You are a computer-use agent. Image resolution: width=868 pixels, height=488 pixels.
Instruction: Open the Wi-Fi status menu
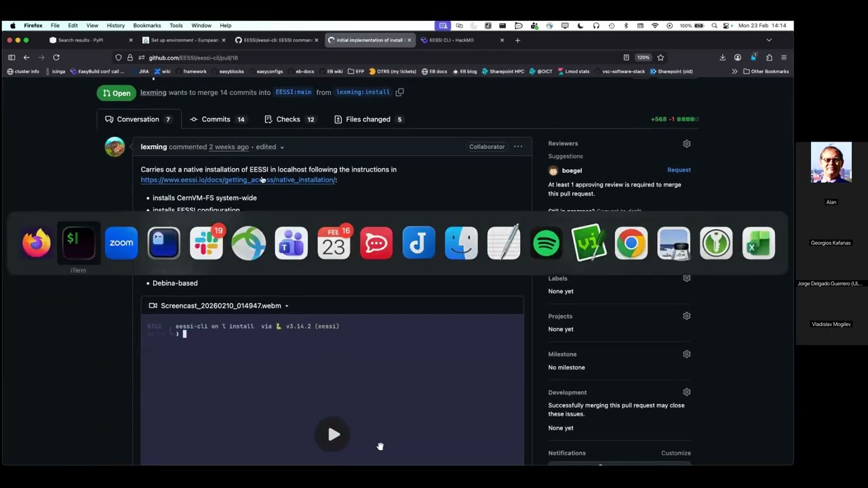[654, 26]
